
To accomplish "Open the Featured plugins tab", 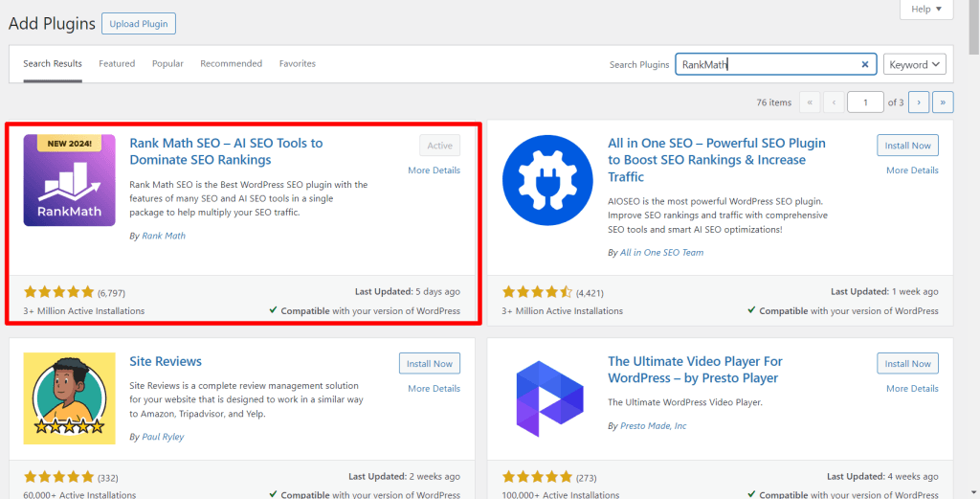I will coord(117,64).
